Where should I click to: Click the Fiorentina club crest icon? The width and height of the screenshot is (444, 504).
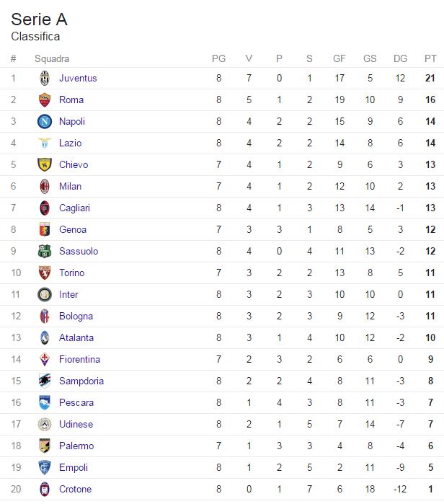[45, 359]
